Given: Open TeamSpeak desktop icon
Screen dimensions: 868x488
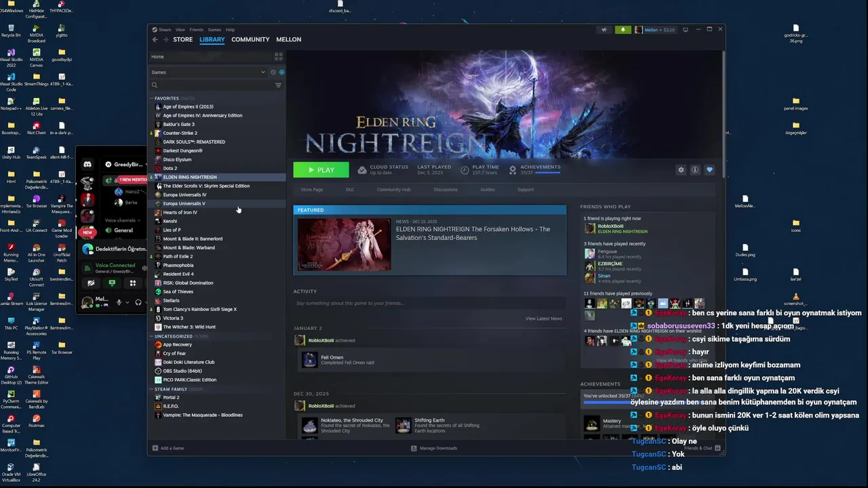Looking at the screenshot, I should tap(36, 152).
